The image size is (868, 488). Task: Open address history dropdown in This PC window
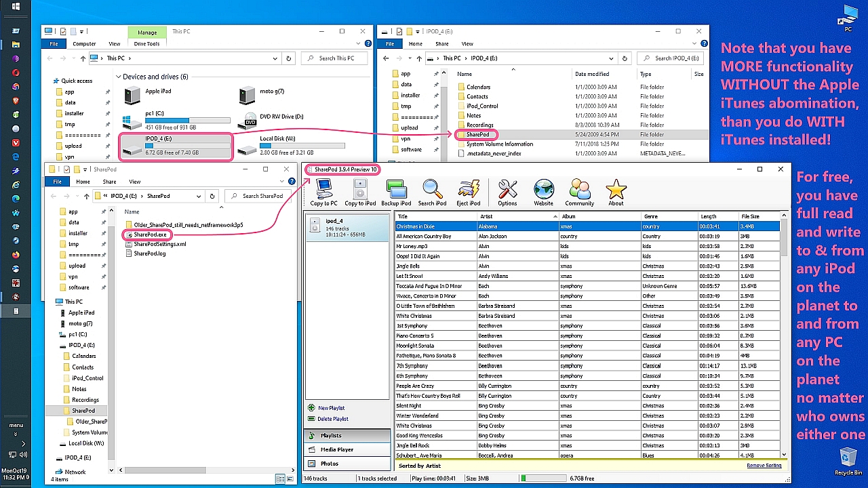(275, 58)
